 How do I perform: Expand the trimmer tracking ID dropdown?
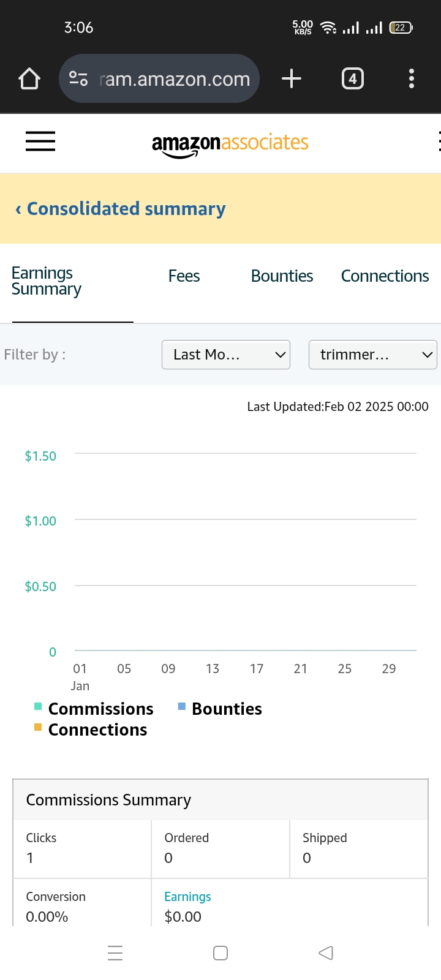pos(373,355)
